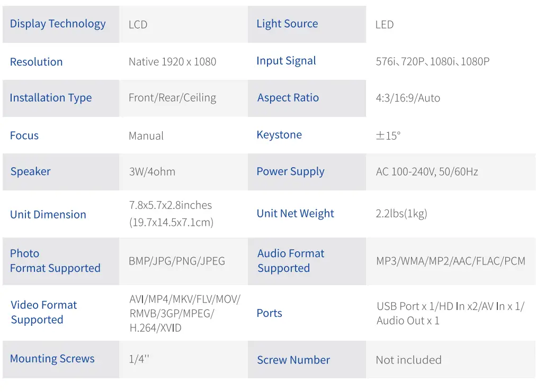The image size is (536, 392).
Task: Select the Unit Net Weight label
Action: (x=295, y=214)
